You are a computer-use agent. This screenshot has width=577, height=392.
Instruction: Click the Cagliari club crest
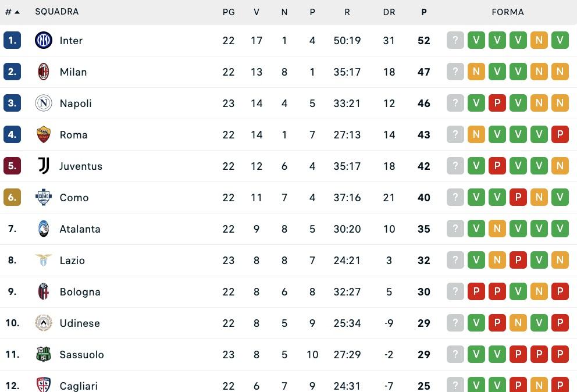click(x=44, y=386)
